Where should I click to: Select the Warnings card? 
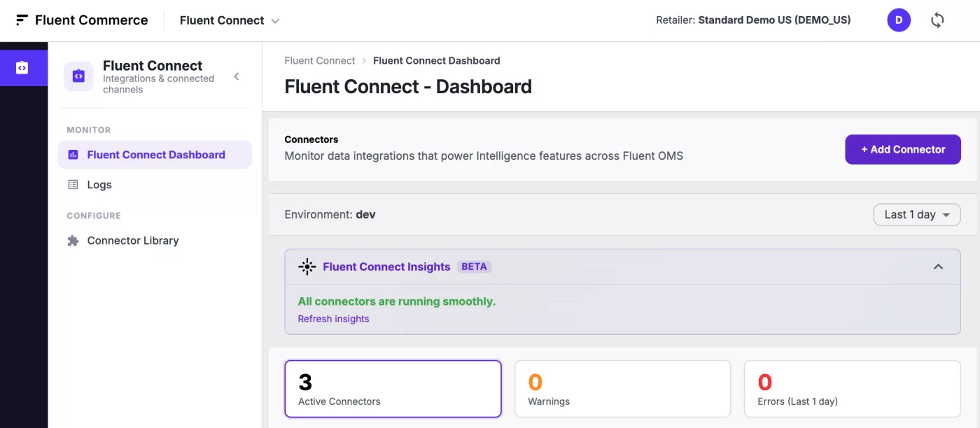pos(623,389)
